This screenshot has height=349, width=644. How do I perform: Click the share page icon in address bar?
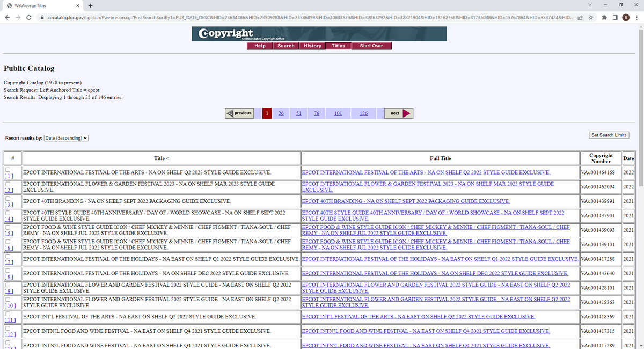580,18
